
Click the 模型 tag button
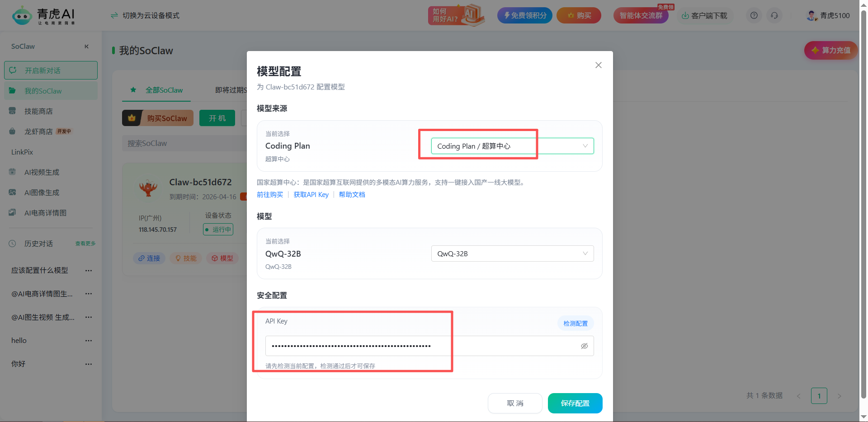pyautogui.click(x=222, y=258)
